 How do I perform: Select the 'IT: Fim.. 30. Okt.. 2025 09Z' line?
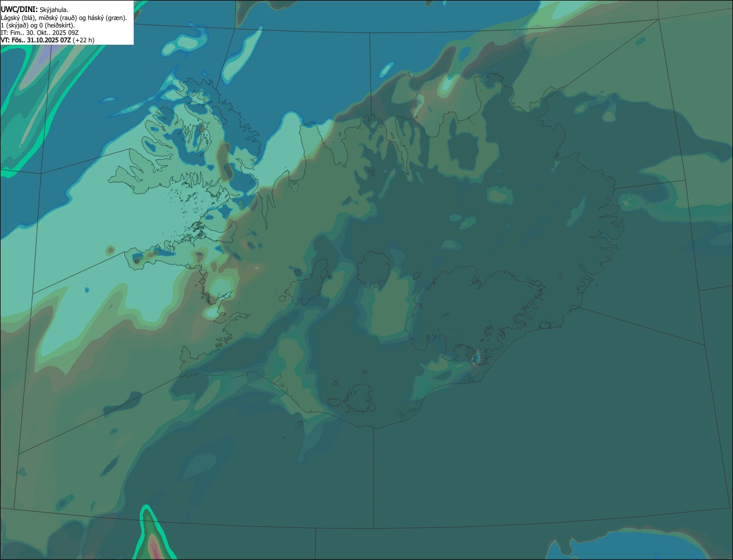tap(40, 33)
